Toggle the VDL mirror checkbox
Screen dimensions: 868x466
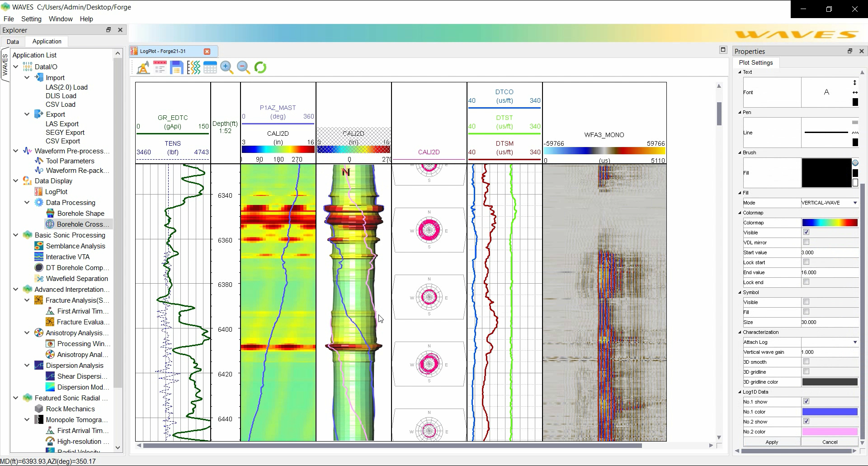tap(806, 242)
